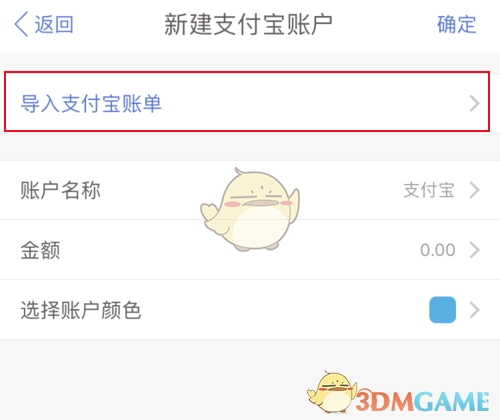Open 选择账户颜色 setting
The image size is (500, 420).
(x=250, y=310)
